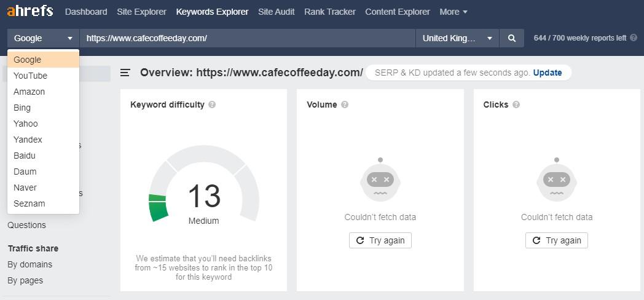The width and height of the screenshot is (644, 300).
Task: Choose Bing in the search engine list
Action: coord(22,108)
